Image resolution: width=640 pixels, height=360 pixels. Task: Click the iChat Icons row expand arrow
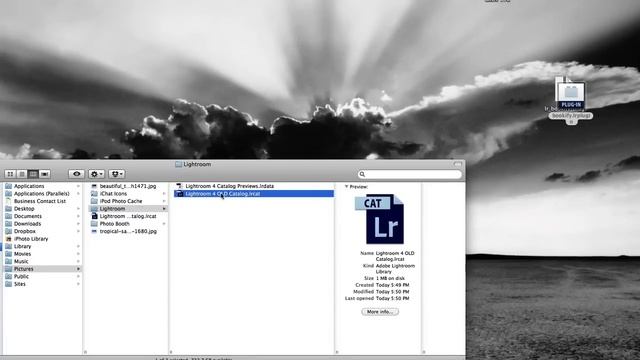pos(164,193)
